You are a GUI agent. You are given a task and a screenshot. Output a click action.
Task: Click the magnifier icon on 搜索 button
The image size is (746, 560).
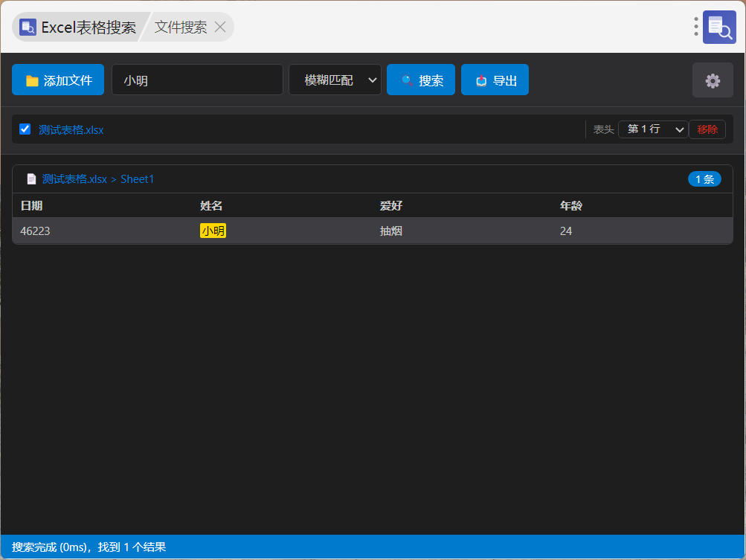(x=408, y=80)
